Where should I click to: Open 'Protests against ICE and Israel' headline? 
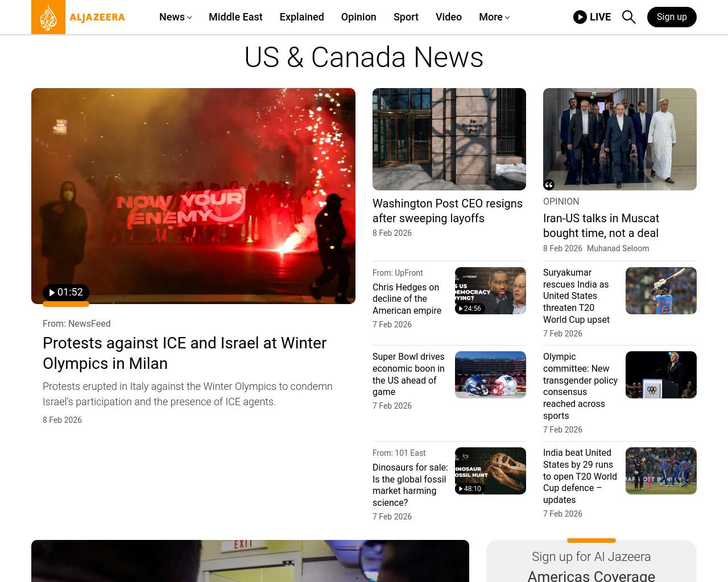pyautogui.click(x=185, y=353)
